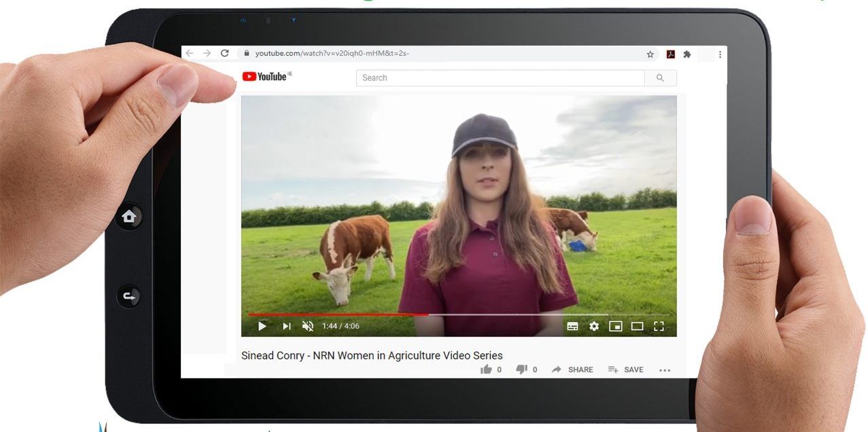Click the Sinead Conry video title

372,355
